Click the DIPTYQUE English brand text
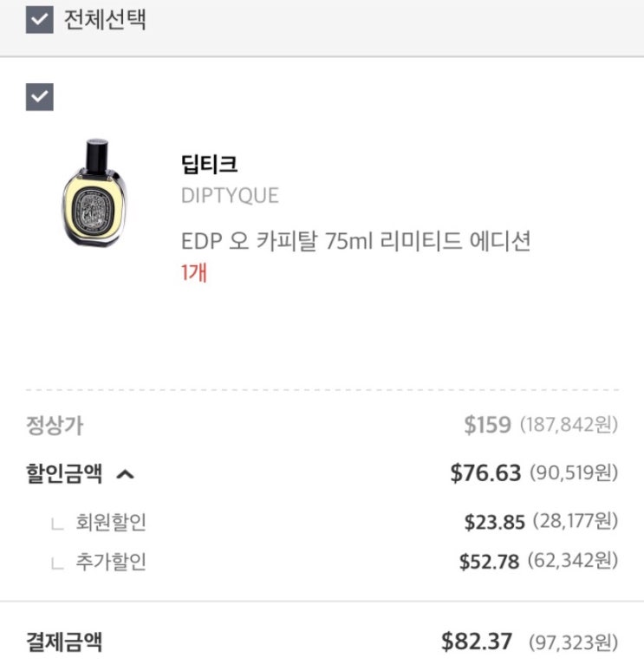 (x=230, y=196)
